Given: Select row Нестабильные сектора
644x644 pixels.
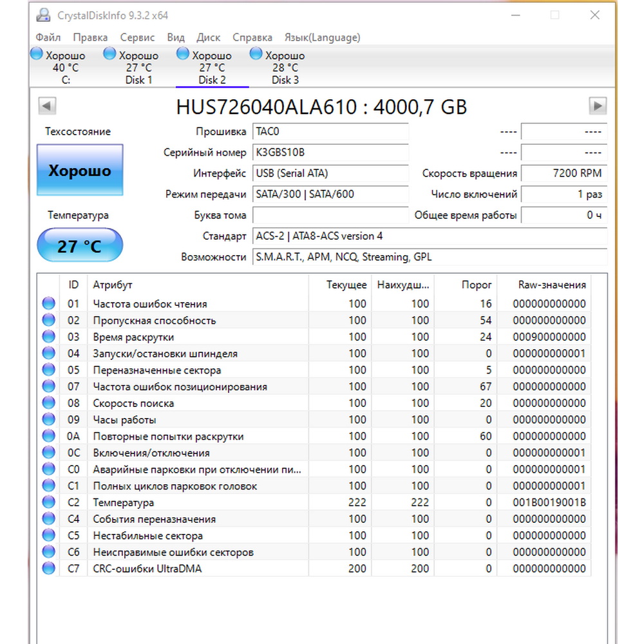Looking at the screenshot, I should click(316, 535).
